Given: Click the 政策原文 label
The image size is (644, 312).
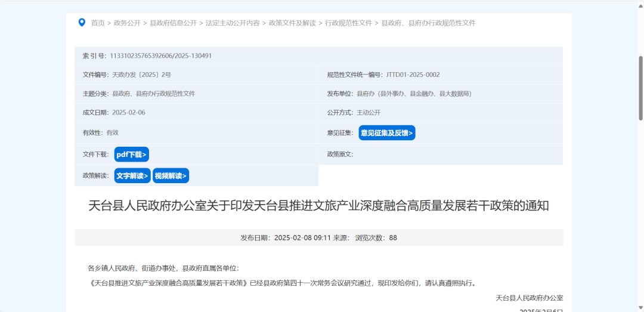Looking at the screenshot, I should tap(340, 155).
